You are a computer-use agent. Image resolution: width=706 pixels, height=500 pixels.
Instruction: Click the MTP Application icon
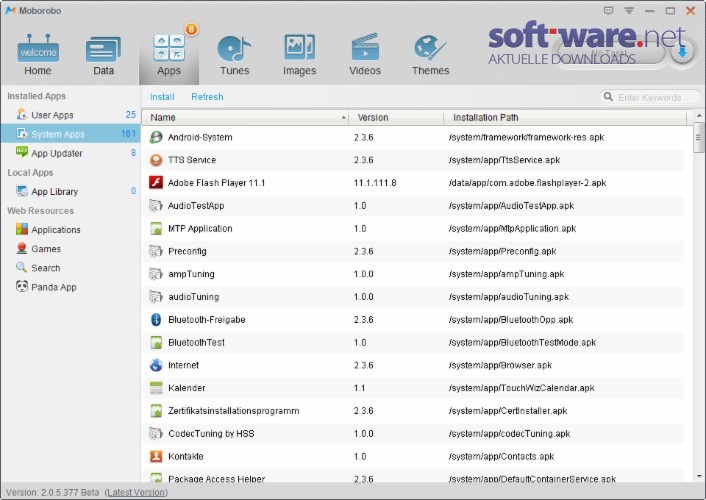pyautogui.click(x=156, y=228)
